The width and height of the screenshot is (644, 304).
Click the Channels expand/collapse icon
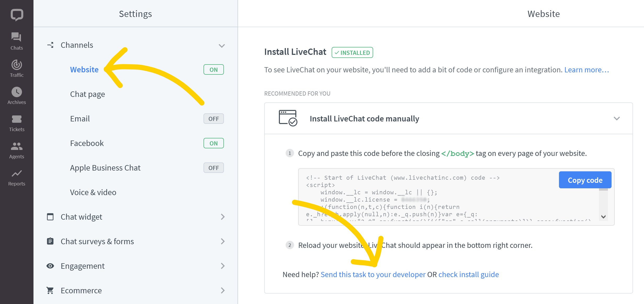(x=222, y=45)
